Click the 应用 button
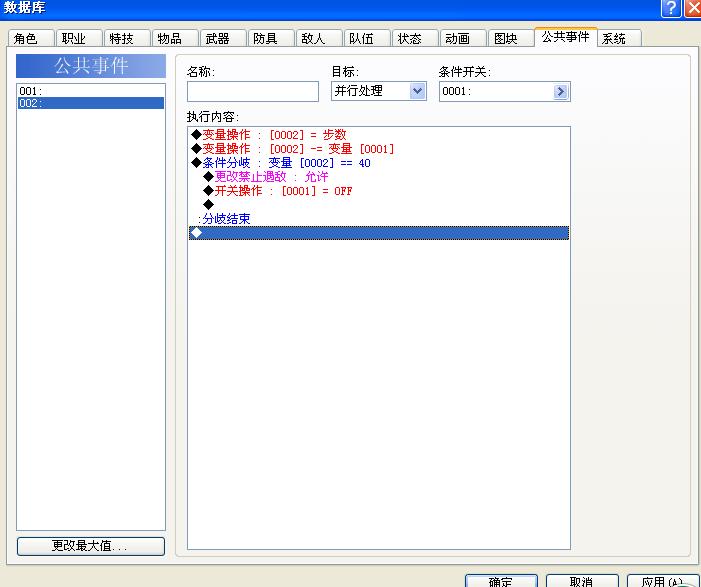 pos(663,581)
